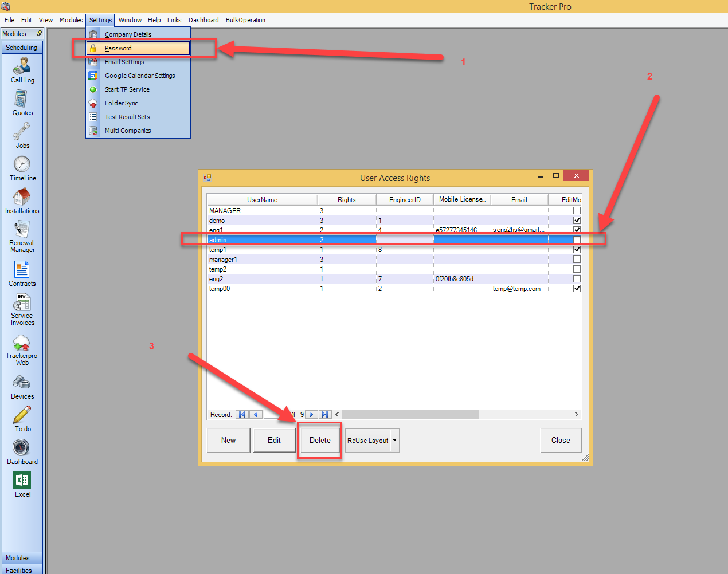Select Company Details in Settings menu

pyautogui.click(x=138, y=34)
